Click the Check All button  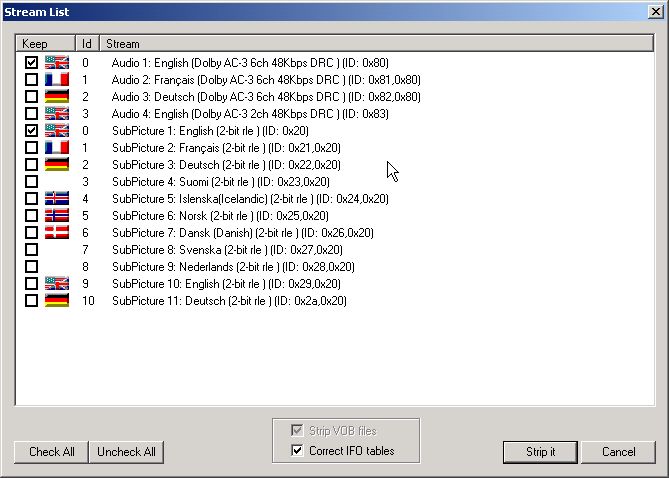point(52,452)
